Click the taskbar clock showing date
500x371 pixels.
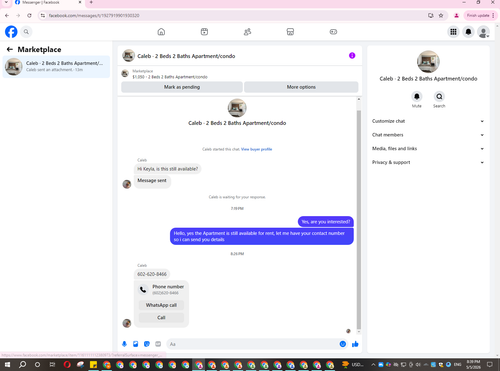pyautogui.click(x=473, y=365)
